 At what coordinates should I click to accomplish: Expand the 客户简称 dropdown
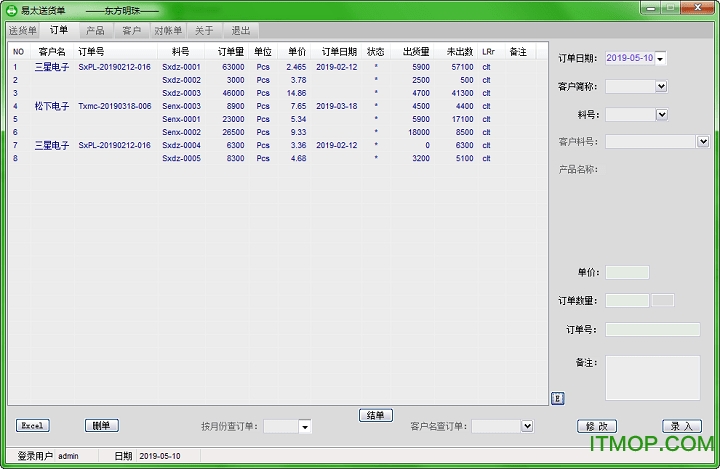(x=660, y=87)
